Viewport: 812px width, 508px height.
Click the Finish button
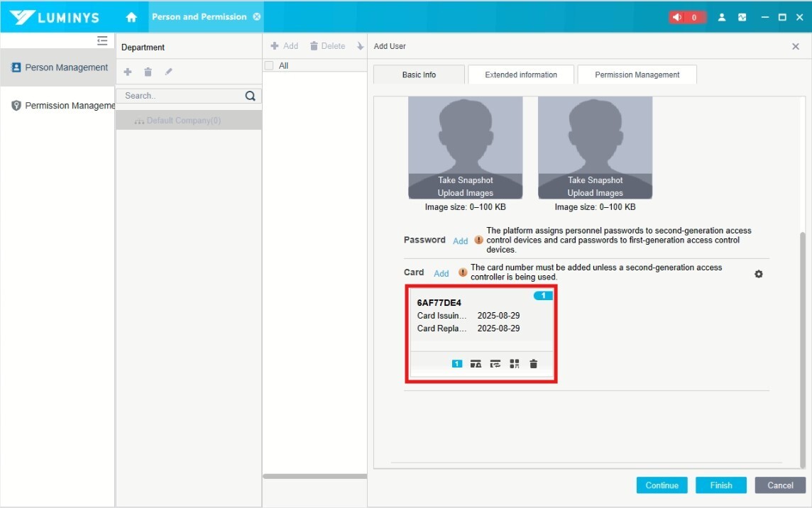point(720,485)
